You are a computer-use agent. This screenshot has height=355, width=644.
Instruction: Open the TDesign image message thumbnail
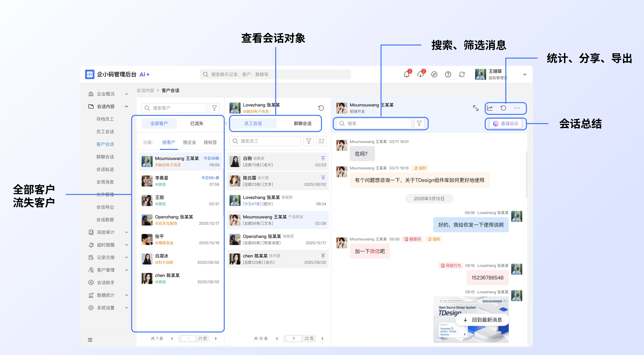pos(471,319)
